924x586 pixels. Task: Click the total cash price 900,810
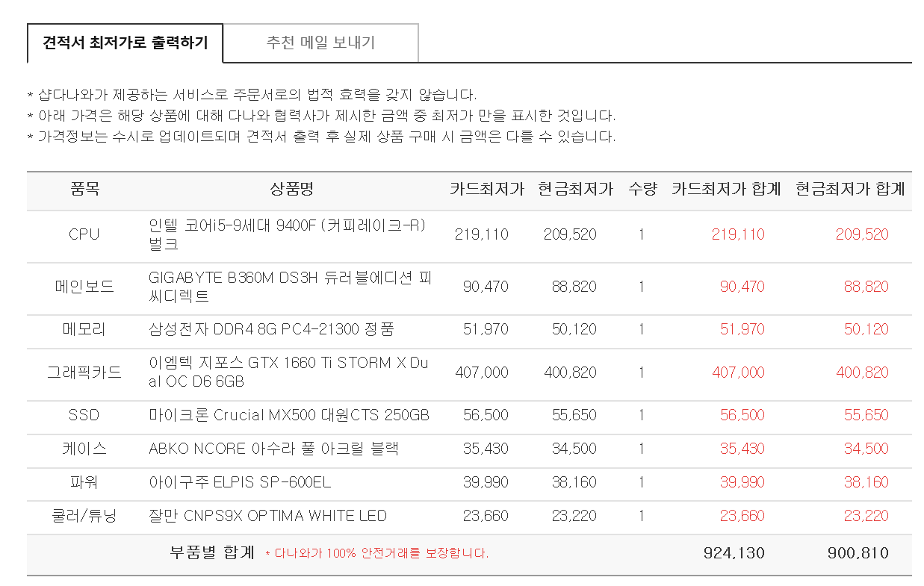(x=858, y=553)
